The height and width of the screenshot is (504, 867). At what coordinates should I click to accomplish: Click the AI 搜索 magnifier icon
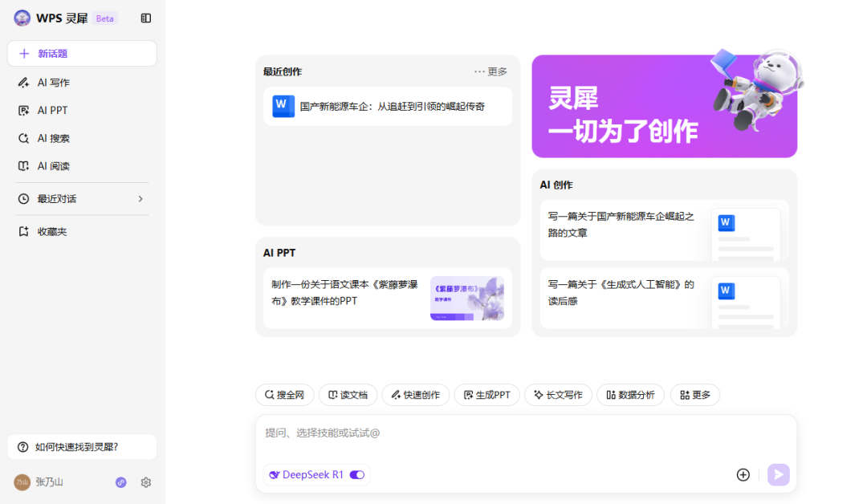click(23, 138)
